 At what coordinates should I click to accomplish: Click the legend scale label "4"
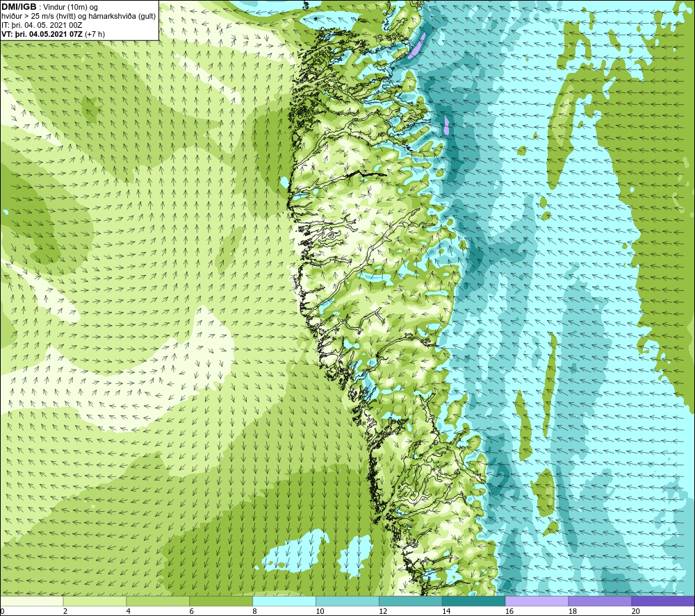tap(129, 611)
